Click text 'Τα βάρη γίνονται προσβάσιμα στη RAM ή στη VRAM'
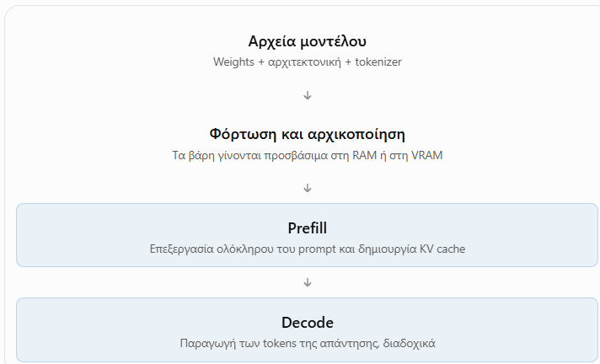 [308, 155]
